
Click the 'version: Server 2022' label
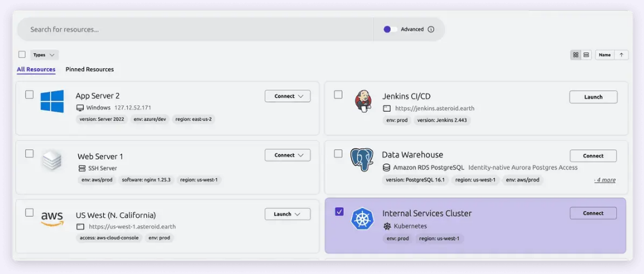coord(102,119)
